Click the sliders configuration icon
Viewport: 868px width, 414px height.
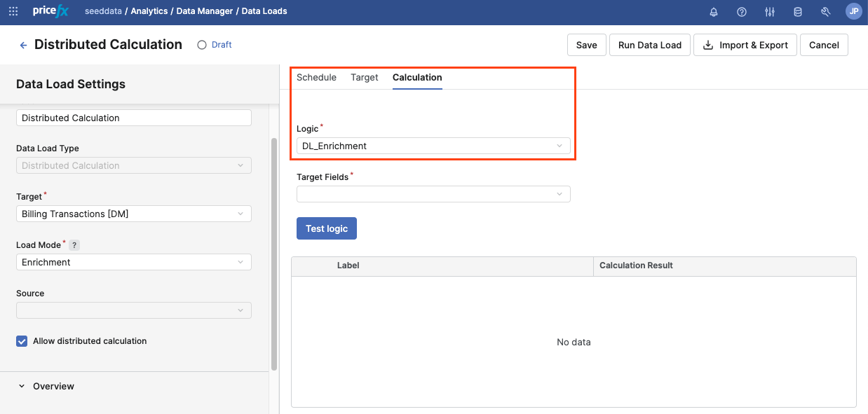[770, 12]
